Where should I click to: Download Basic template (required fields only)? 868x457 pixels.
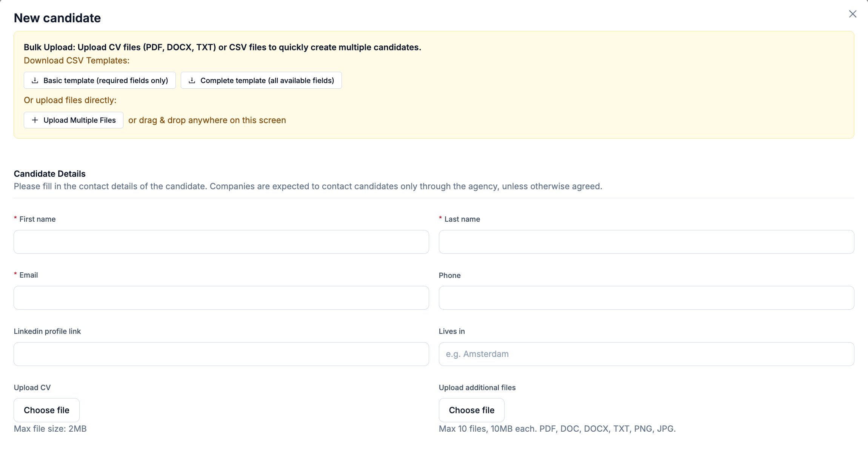tap(100, 80)
